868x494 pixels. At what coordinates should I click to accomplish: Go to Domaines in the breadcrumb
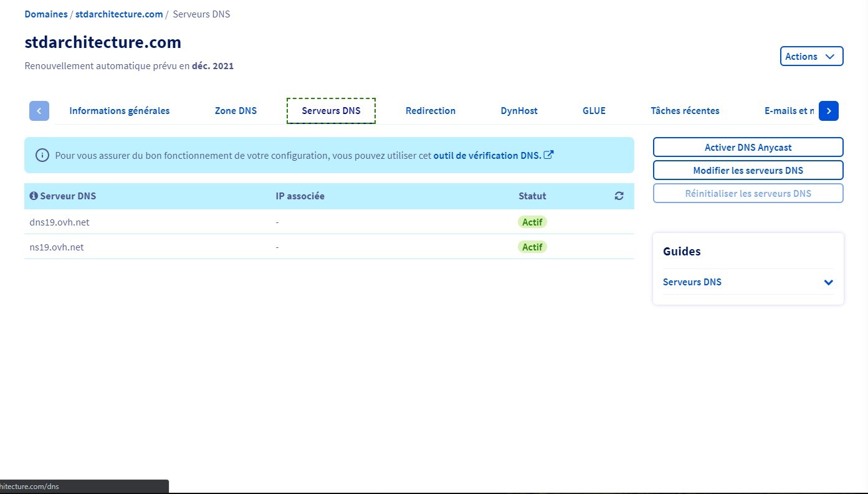point(45,14)
